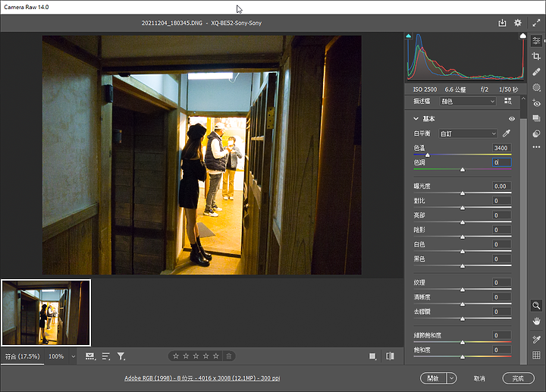
Task: Toggle highlight clipping warning in histogram
Action: pyautogui.click(x=522, y=36)
